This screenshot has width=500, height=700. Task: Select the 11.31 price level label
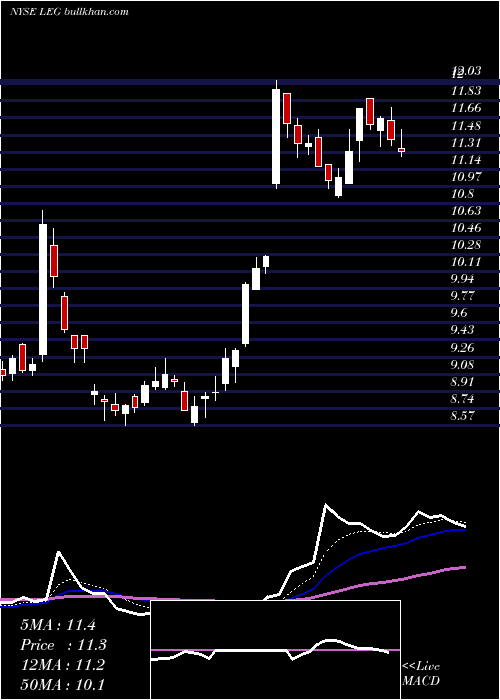pos(466,142)
